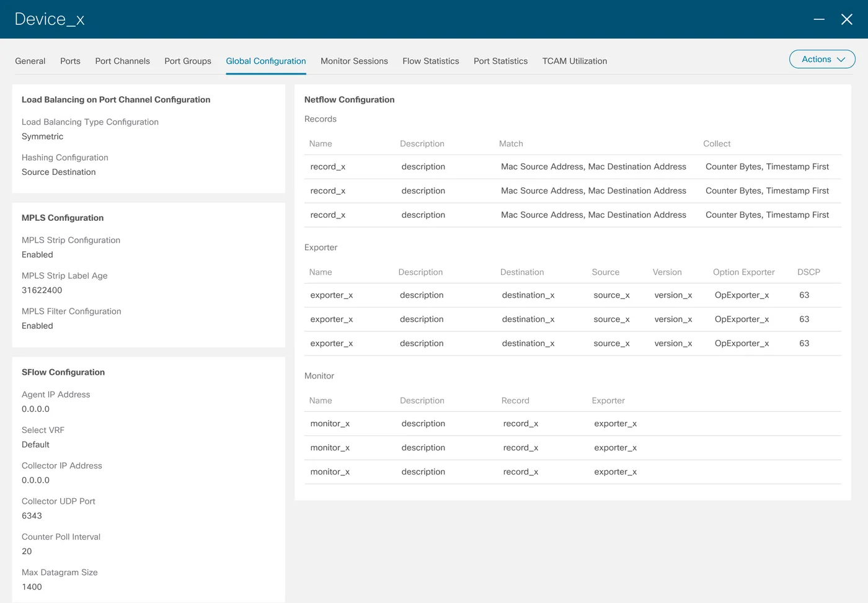Image resolution: width=868 pixels, height=603 pixels.
Task: Click the Option Exporter column header
Action: [744, 272]
